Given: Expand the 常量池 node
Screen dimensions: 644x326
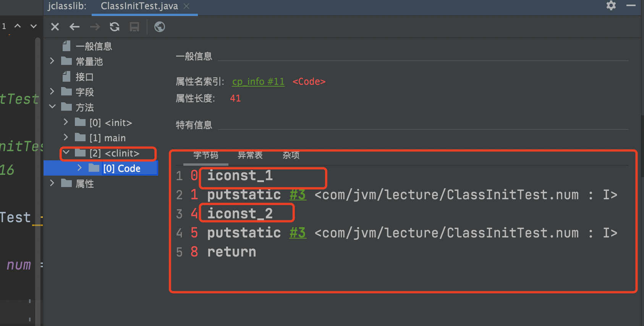Looking at the screenshot, I should point(52,61).
